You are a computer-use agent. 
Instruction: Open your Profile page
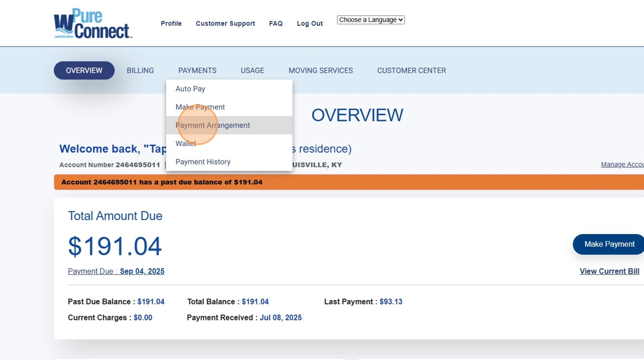pos(171,24)
